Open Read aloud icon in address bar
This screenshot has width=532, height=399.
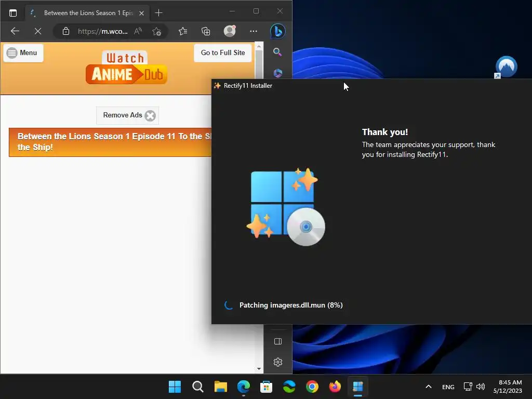click(x=138, y=31)
